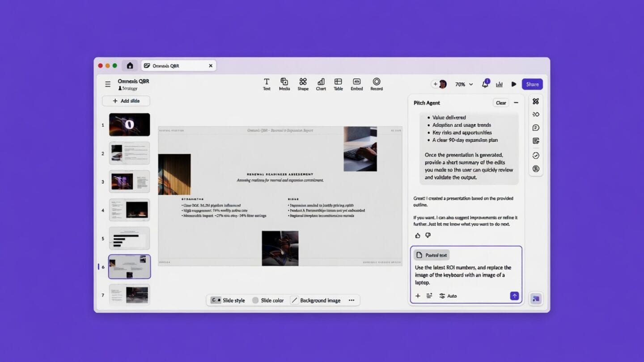Select the striped wall image on the slide
Screen dimensions: 644x362
pos(174,174)
